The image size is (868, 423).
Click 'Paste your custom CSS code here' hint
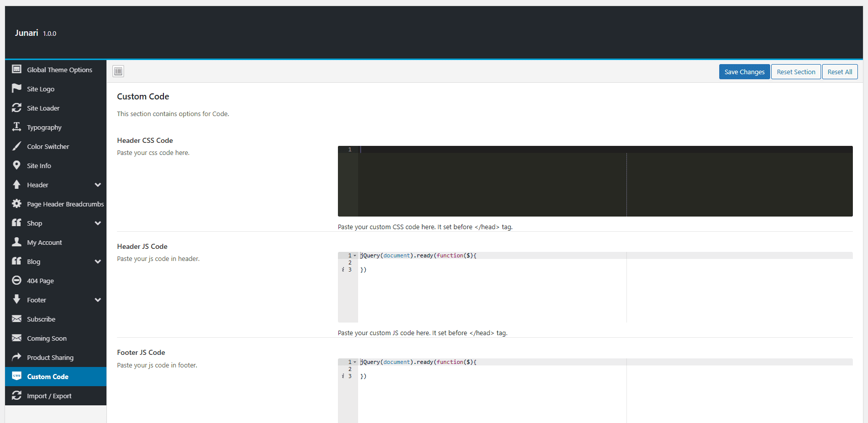425,227
